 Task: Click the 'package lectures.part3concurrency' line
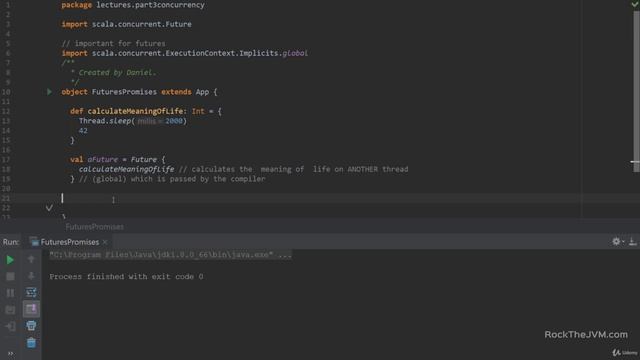pos(133,5)
